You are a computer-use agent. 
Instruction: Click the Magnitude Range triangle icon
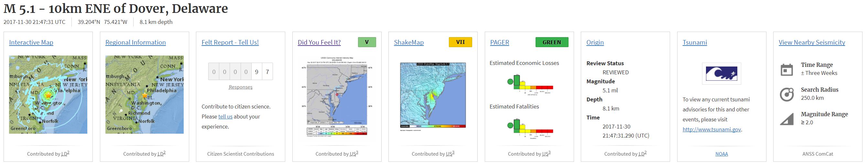click(787, 119)
